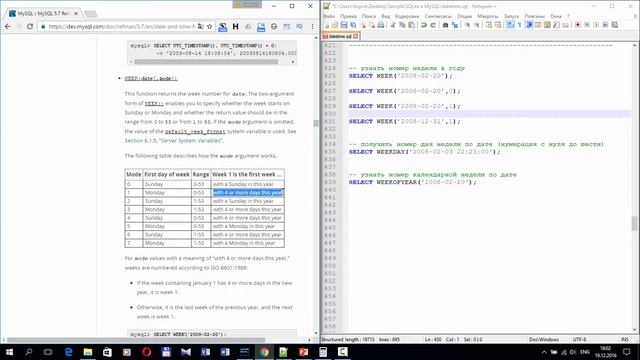
Task: Click Zoom Out icon in Notepad++
Action: click(476, 25)
